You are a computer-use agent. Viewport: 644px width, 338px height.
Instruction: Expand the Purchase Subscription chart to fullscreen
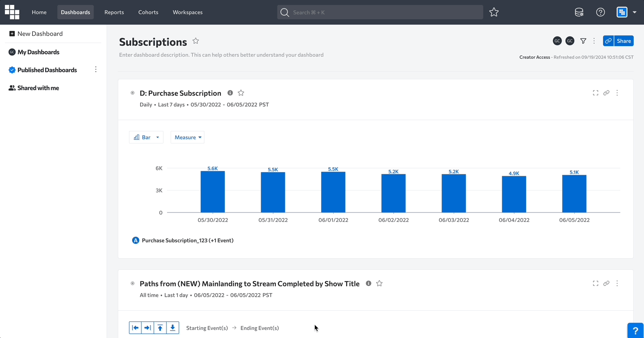595,93
